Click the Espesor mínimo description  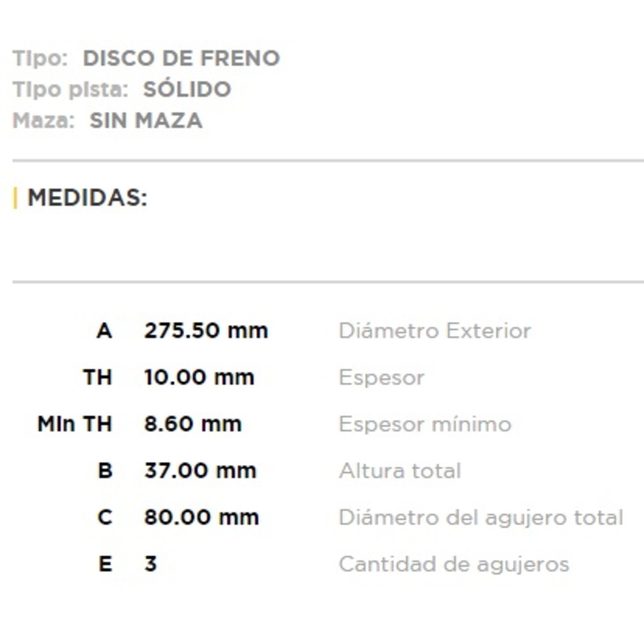(425, 424)
